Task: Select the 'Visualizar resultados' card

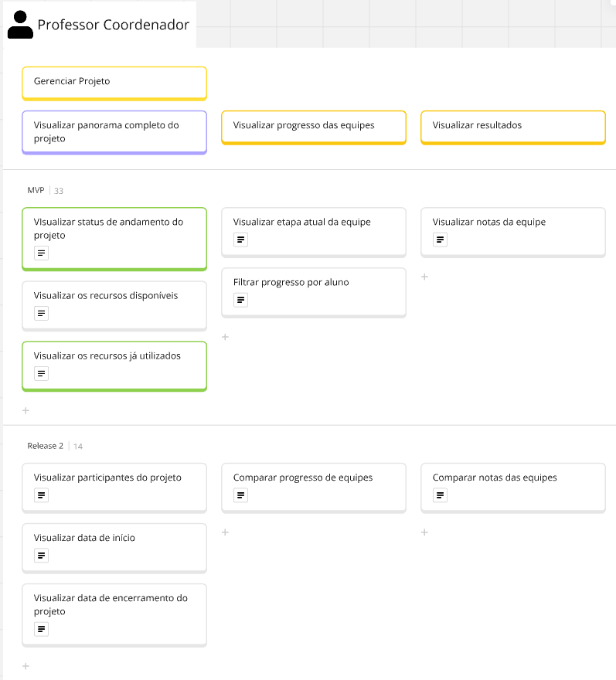Action: click(513, 127)
